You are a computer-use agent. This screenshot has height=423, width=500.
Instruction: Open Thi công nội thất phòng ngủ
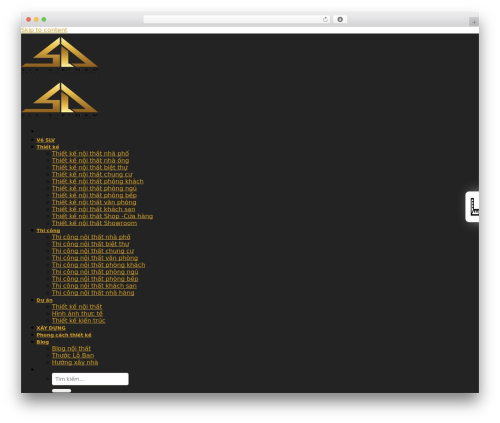95,272
